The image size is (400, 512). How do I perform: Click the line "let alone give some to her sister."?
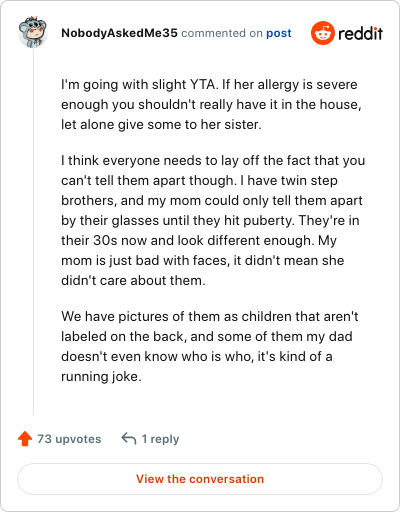(x=161, y=124)
